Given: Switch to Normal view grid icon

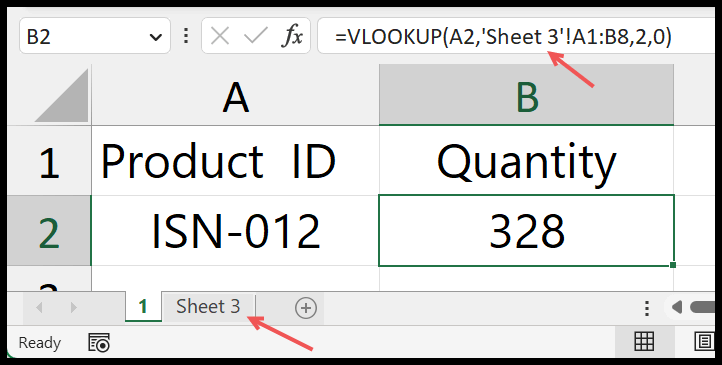Looking at the screenshot, I should click(644, 342).
